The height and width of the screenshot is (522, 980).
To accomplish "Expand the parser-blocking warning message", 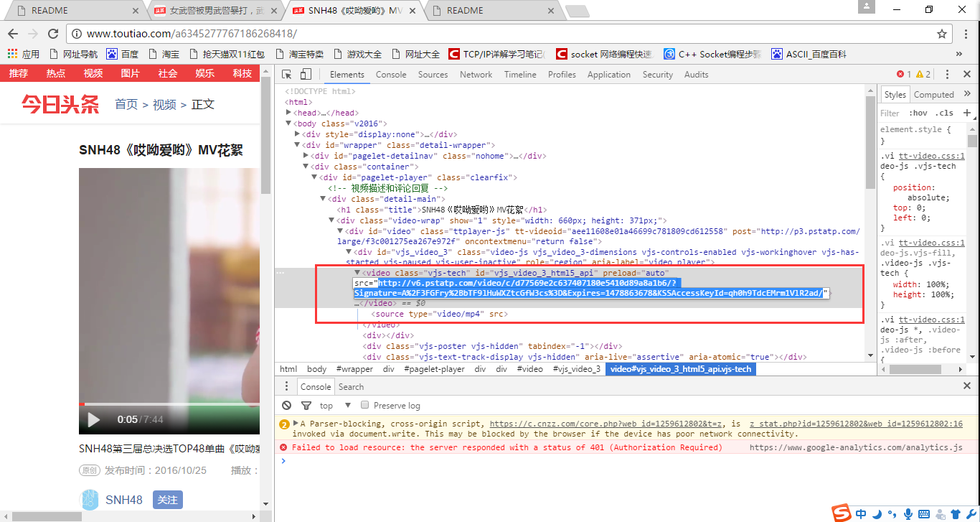I will [x=296, y=424].
